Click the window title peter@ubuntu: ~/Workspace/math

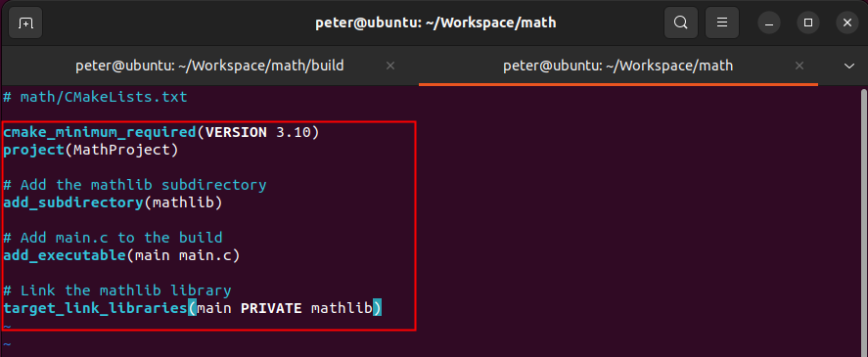(x=435, y=22)
